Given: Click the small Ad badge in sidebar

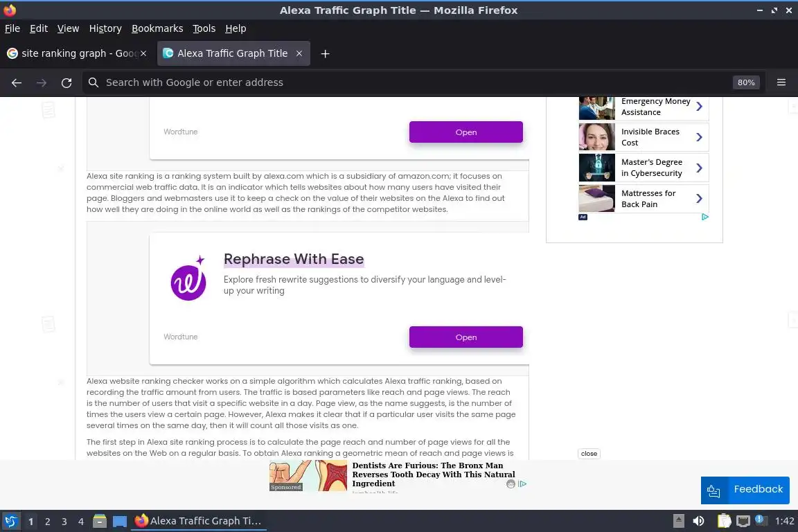Looking at the screenshot, I should tap(583, 217).
